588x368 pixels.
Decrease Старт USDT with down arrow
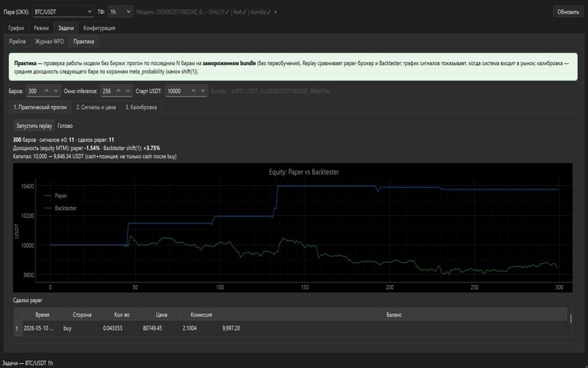point(203,91)
